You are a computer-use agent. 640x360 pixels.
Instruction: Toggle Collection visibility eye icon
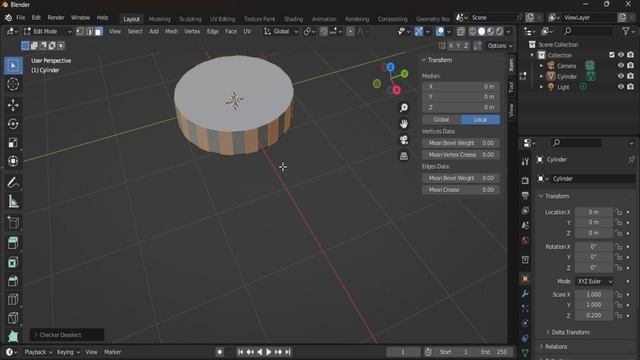point(621,55)
